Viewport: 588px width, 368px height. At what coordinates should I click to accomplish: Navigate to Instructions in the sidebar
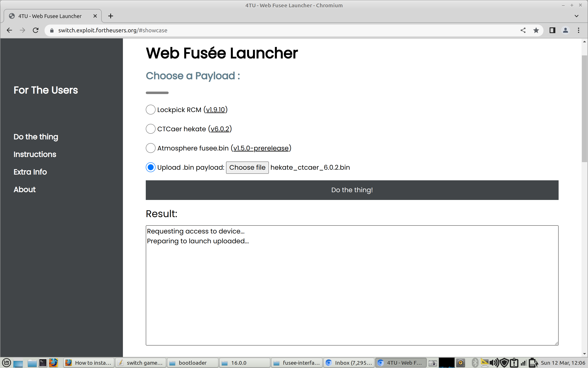click(35, 154)
